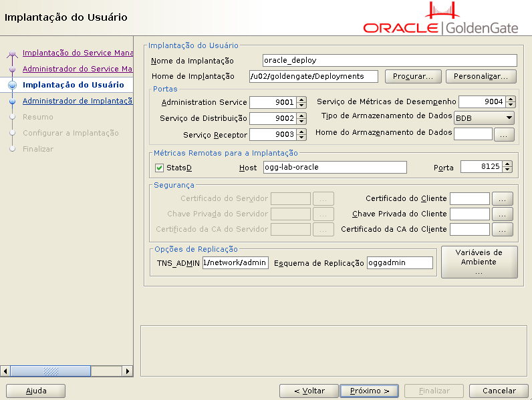The height and width of the screenshot is (400, 532).
Task: Edit the Home de Implantação path field
Action: click(313, 76)
